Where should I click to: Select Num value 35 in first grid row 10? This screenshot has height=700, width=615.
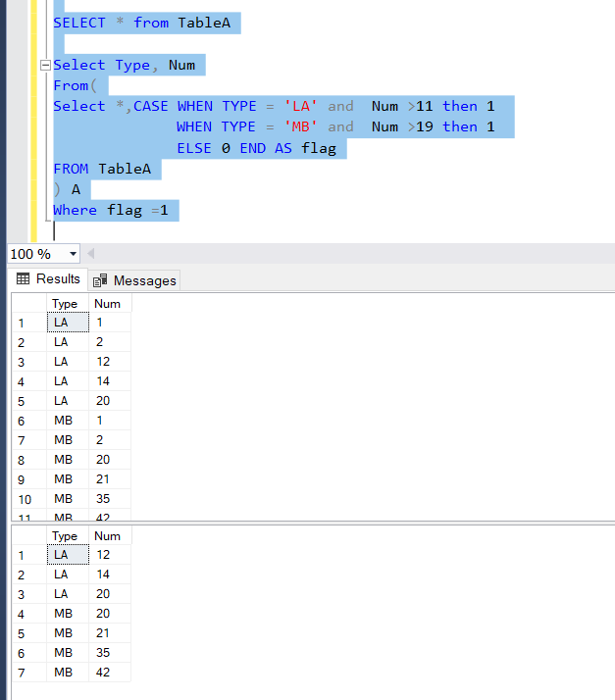[110, 499]
